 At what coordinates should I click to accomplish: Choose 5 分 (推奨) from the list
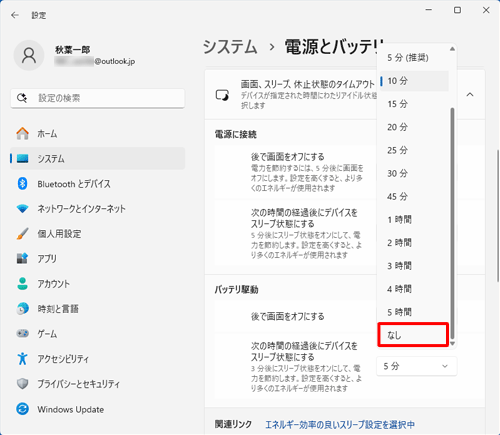click(x=414, y=58)
